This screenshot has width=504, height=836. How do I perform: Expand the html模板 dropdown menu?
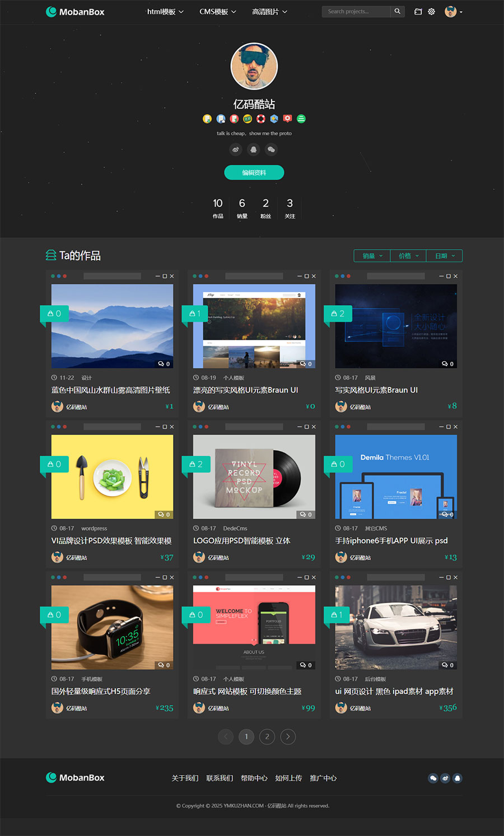[165, 12]
